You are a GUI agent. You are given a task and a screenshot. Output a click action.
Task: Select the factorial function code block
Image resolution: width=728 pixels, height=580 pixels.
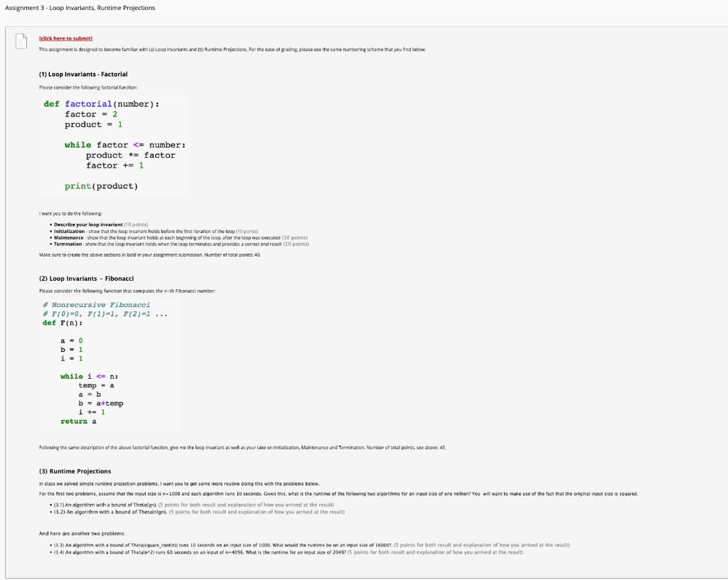[x=114, y=144]
